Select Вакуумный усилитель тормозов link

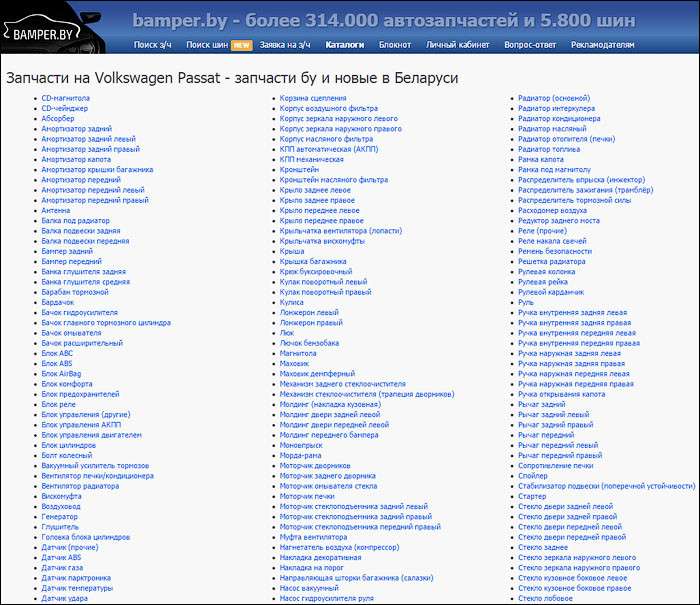click(x=95, y=465)
